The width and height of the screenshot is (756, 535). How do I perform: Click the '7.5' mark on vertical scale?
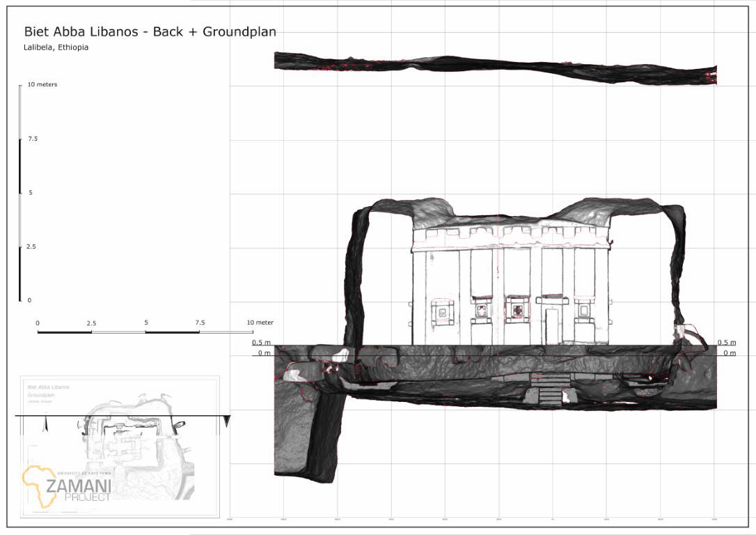33,139
